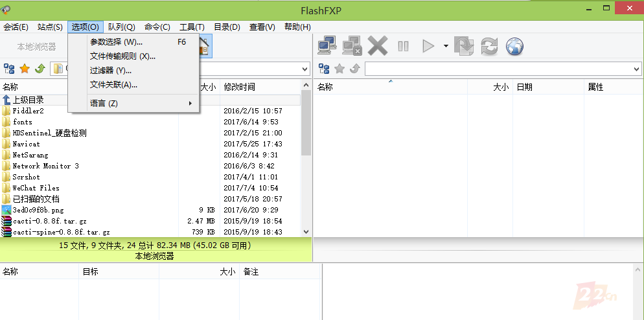
Task: Open the remote path dropdown arrow
Action: pos(637,69)
